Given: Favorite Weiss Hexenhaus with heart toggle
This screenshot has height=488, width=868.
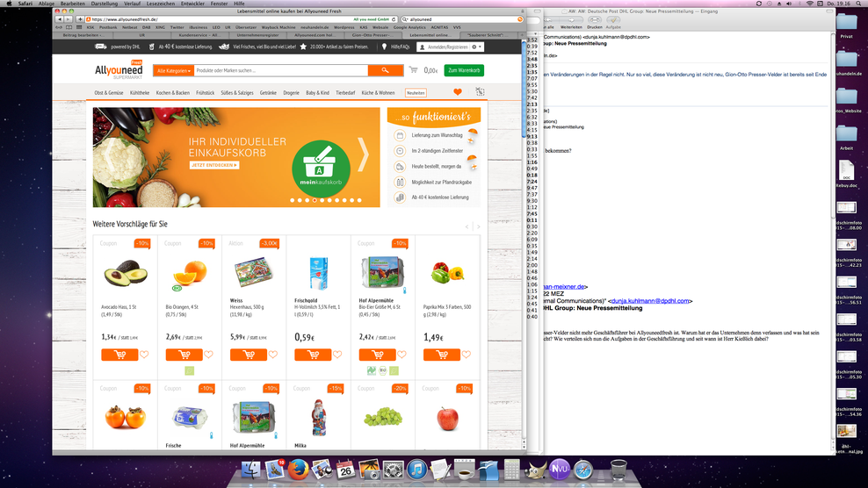Looking at the screenshot, I should (273, 355).
